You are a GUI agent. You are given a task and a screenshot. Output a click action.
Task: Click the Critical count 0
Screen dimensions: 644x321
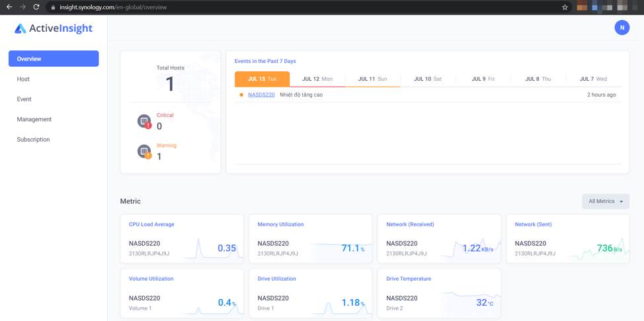pos(159,126)
